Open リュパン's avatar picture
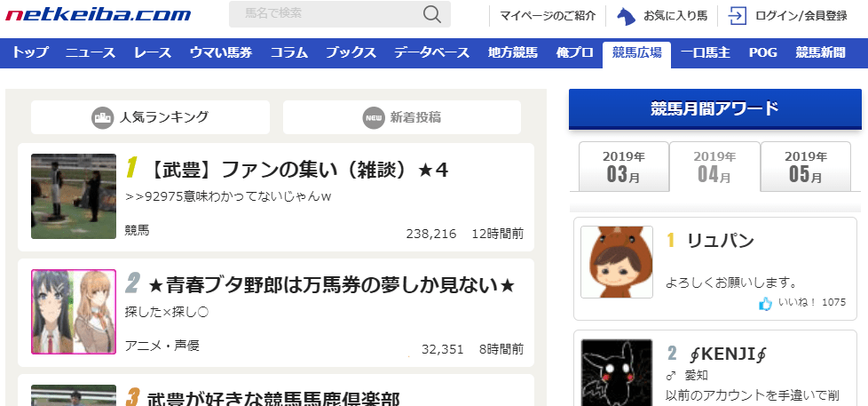This screenshot has height=406, width=868. 616,262
